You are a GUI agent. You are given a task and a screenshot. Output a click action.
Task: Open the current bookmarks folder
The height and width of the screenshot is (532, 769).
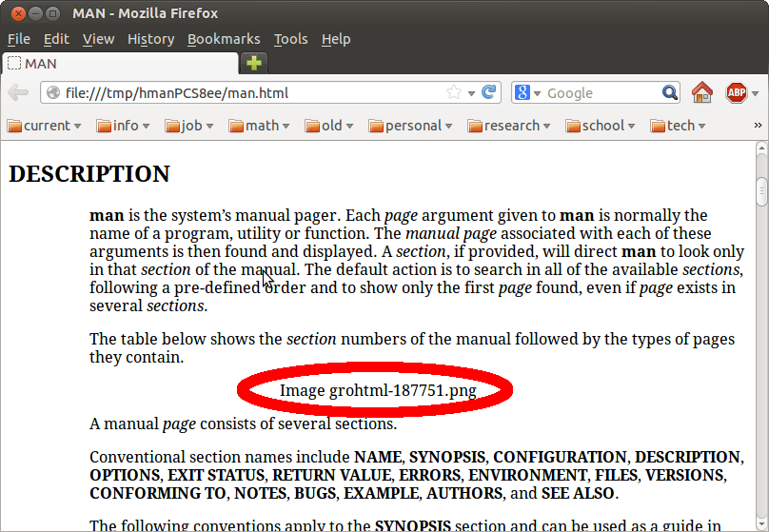pos(44,126)
